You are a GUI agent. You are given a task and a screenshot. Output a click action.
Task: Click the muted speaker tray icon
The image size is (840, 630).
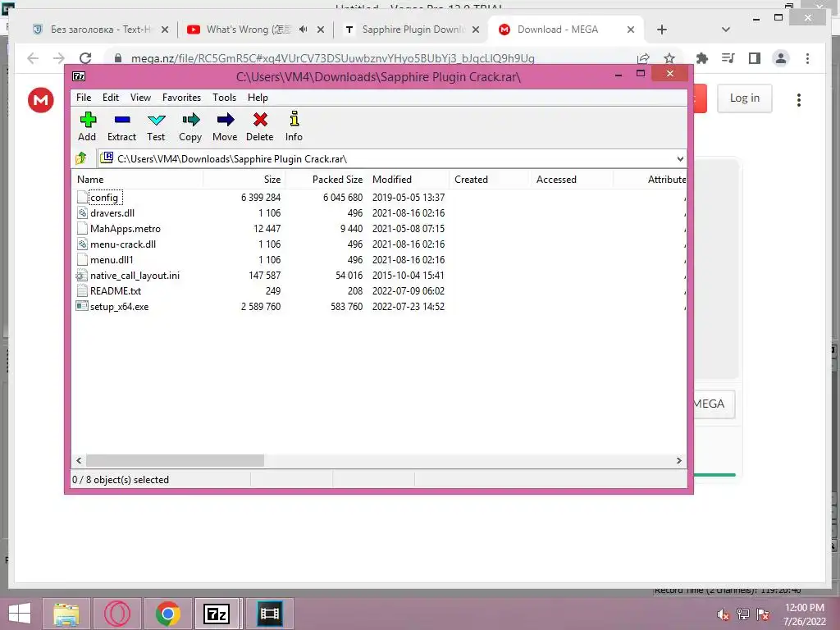tap(724, 615)
